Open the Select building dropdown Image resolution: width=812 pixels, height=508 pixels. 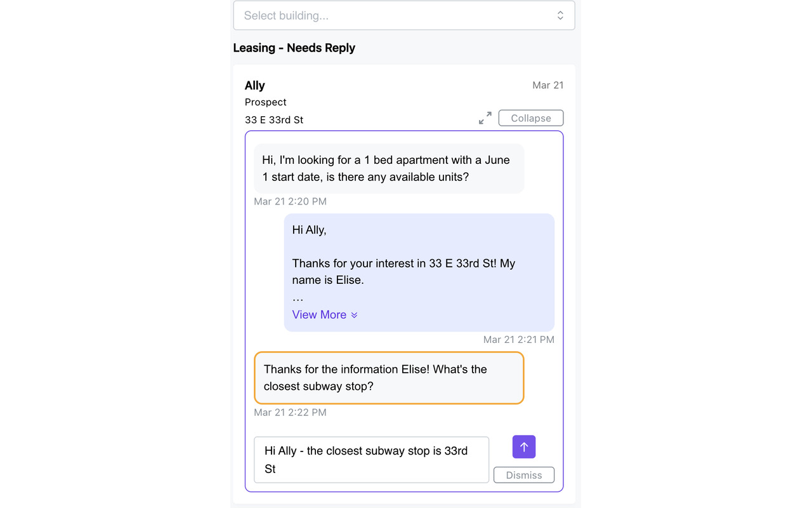pyautogui.click(x=404, y=16)
